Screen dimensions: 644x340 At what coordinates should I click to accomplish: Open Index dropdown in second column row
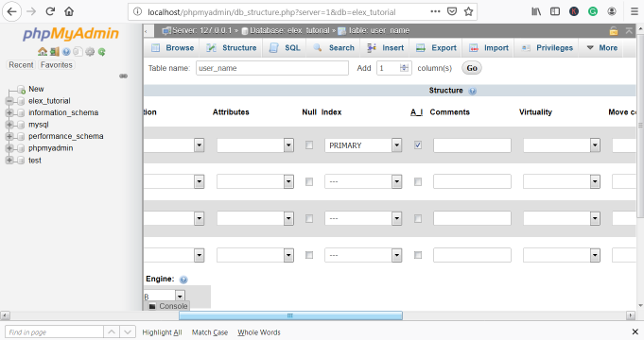coord(363,181)
